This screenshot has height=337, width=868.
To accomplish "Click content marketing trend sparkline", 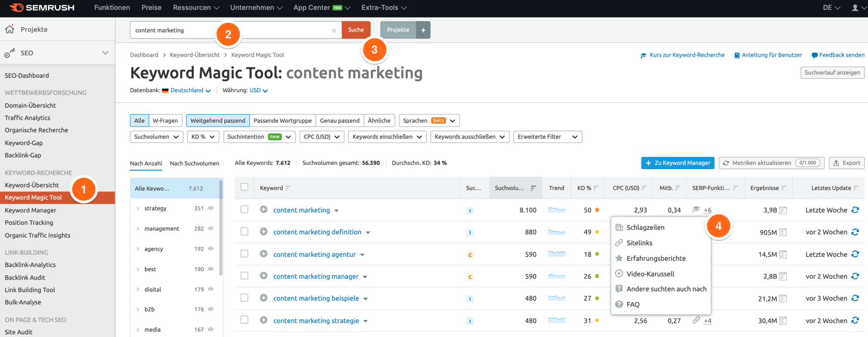I will (x=557, y=210).
